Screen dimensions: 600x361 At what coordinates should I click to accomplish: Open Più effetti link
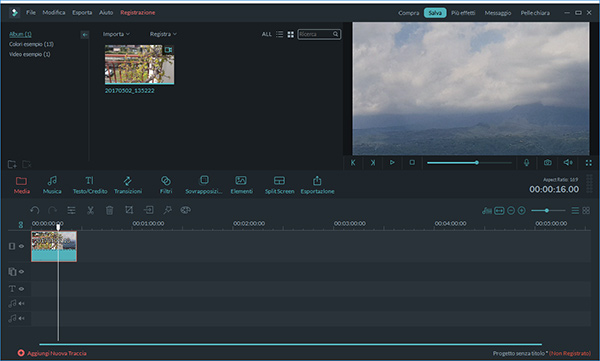click(463, 13)
